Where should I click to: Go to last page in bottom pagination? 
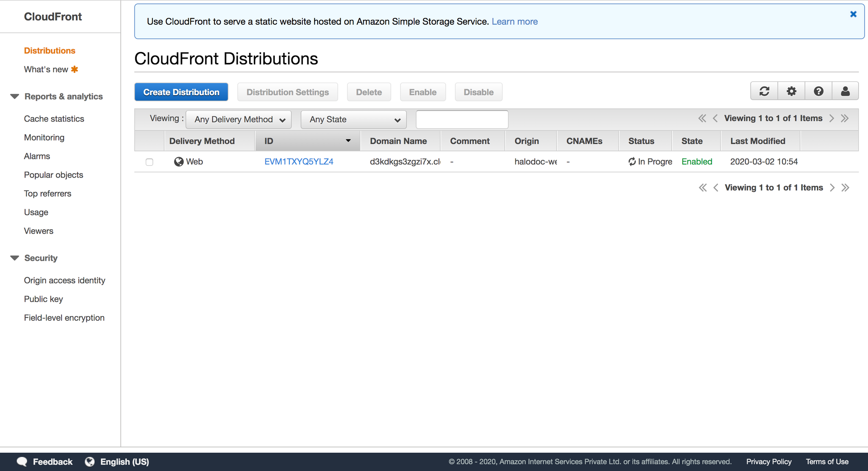click(845, 188)
